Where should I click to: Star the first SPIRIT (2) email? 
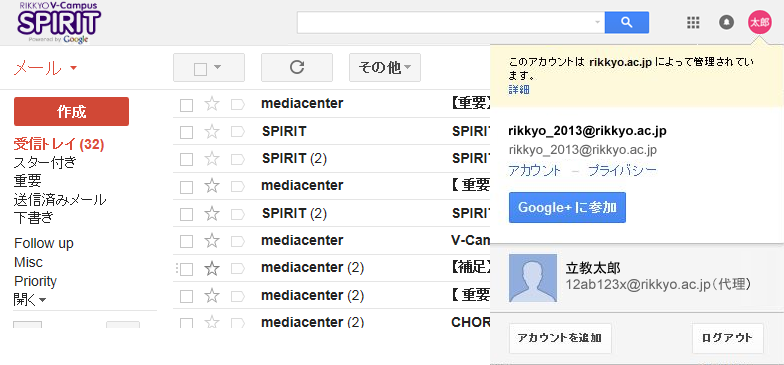(x=212, y=158)
